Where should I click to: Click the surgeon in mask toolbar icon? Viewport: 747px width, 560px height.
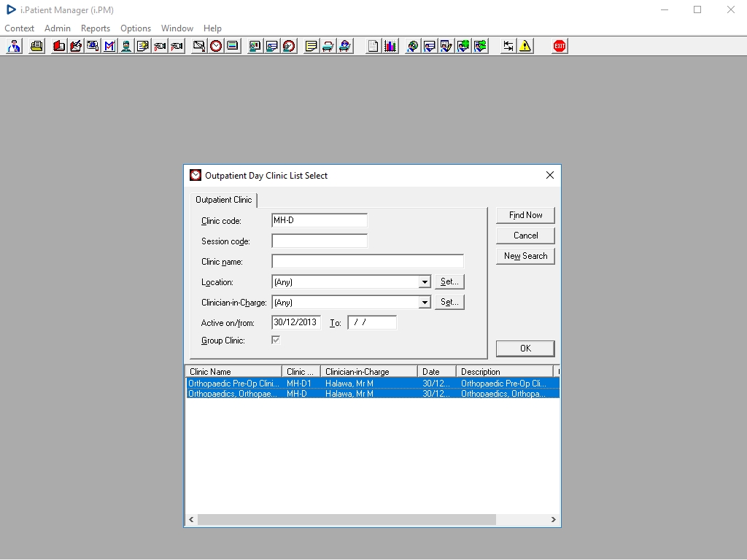pyautogui.click(x=126, y=46)
